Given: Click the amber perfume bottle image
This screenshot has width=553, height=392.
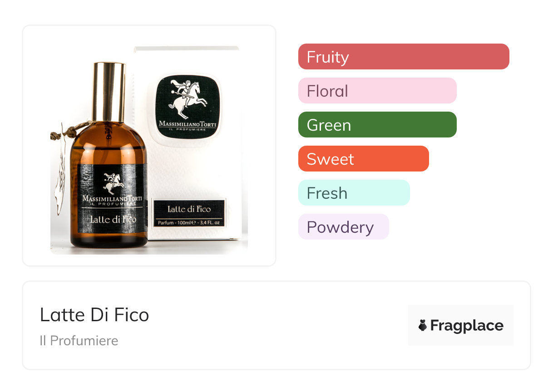Looking at the screenshot, I should (109, 157).
